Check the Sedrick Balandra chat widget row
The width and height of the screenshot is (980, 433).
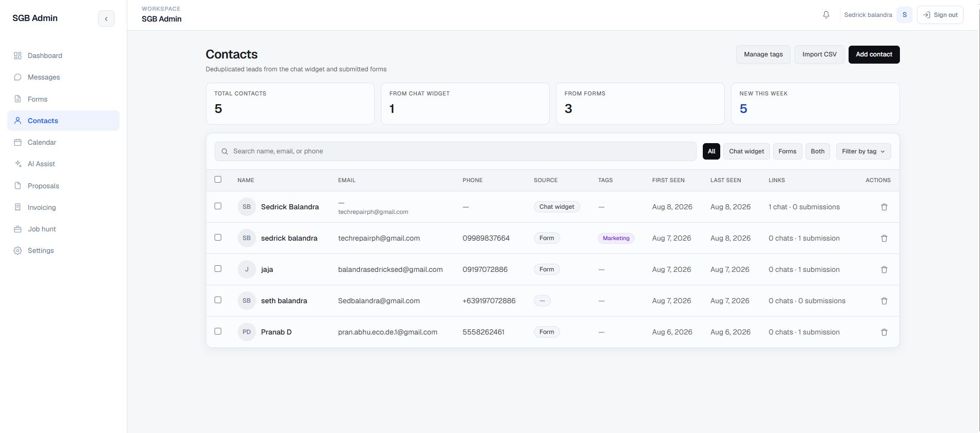[x=218, y=206]
